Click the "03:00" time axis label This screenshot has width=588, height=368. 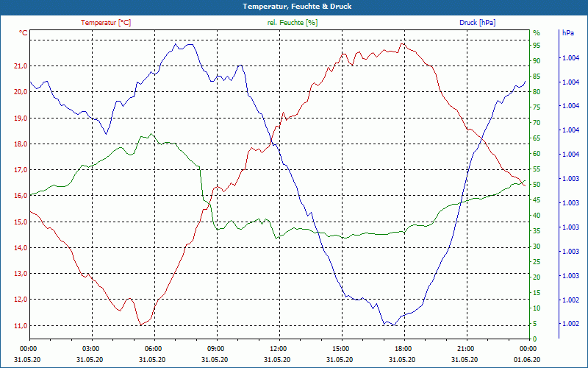pos(90,348)
